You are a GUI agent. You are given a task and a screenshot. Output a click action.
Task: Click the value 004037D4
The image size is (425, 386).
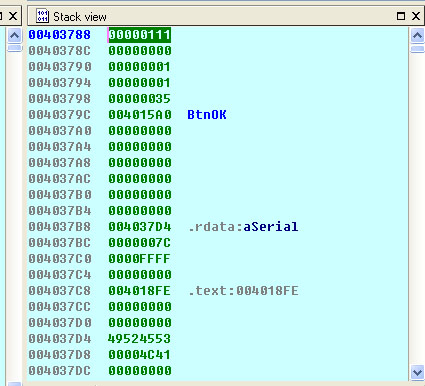tap(140, 227)
